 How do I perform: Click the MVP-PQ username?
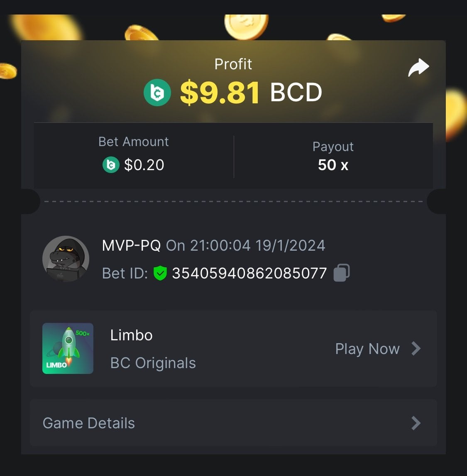(x=131, y=245)
